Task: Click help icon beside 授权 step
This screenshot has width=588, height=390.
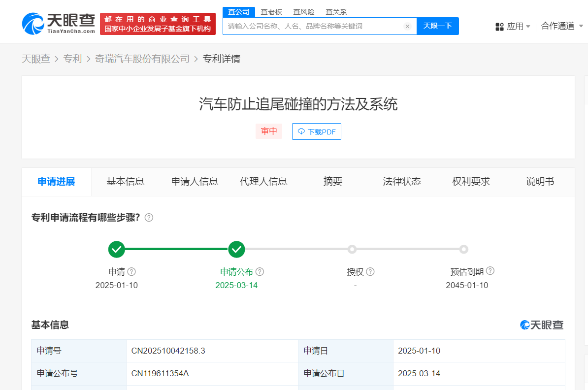Action: (x=370, y=272)
